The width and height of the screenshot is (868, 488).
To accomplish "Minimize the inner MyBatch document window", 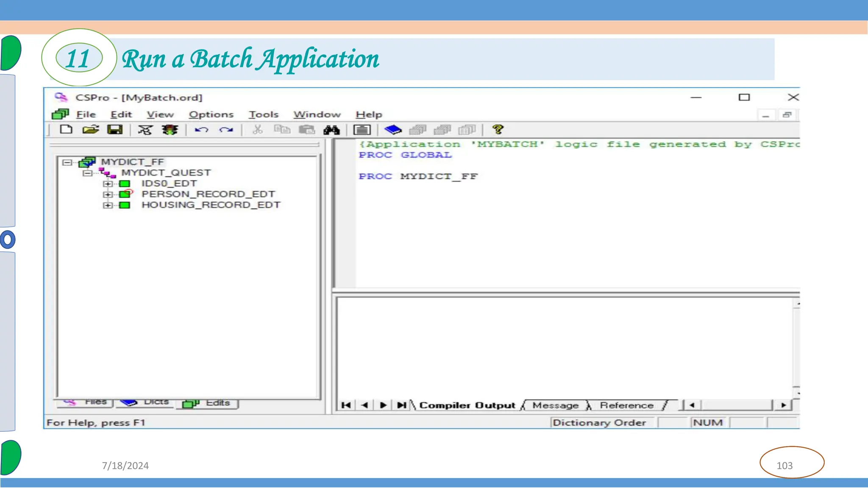I will coord(765,115).
